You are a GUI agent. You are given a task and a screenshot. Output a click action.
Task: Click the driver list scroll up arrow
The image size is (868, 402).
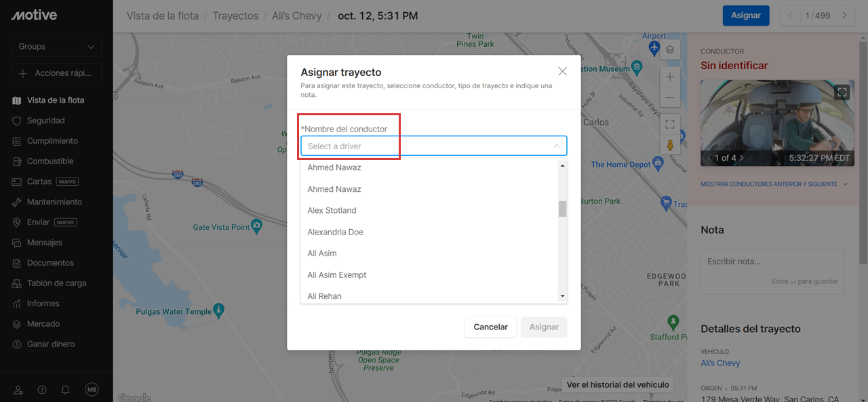click(x=562, y=165)
